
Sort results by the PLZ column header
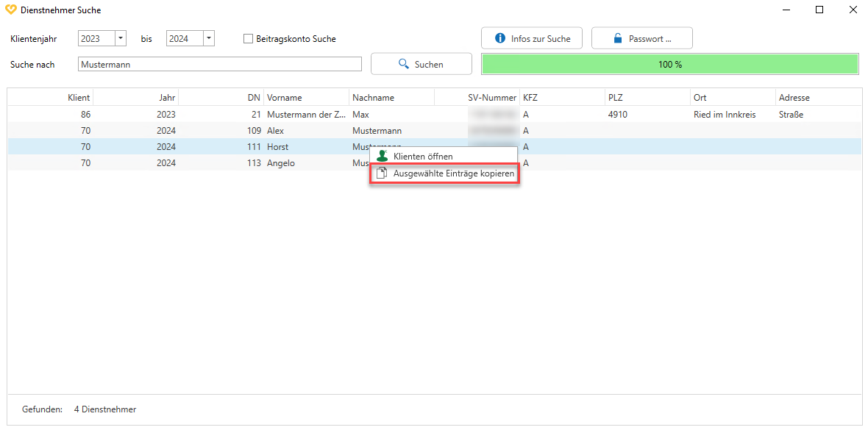click(x=615, y=98)
